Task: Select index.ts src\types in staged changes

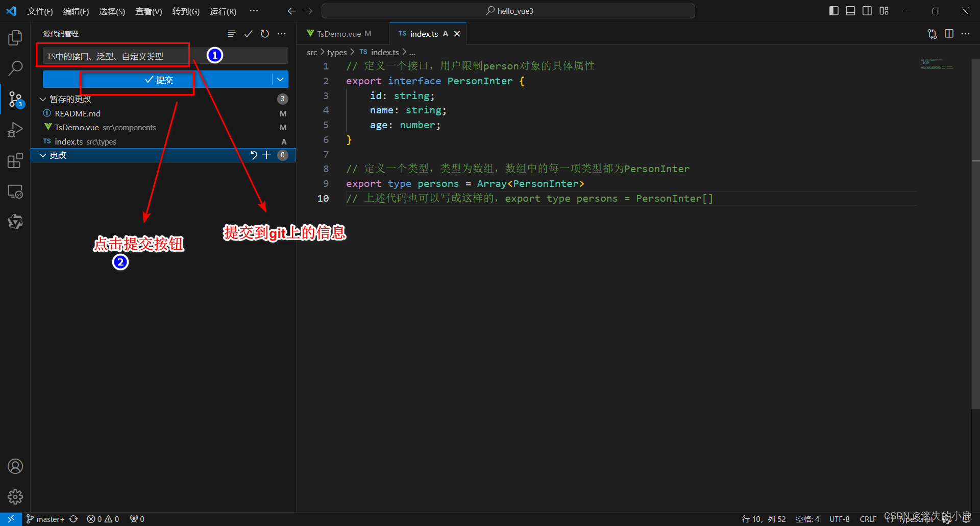Action: 163,141
